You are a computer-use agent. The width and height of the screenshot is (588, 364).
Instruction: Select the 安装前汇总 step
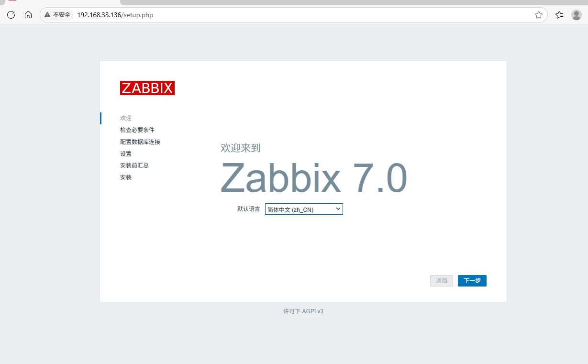coord(134,165)
